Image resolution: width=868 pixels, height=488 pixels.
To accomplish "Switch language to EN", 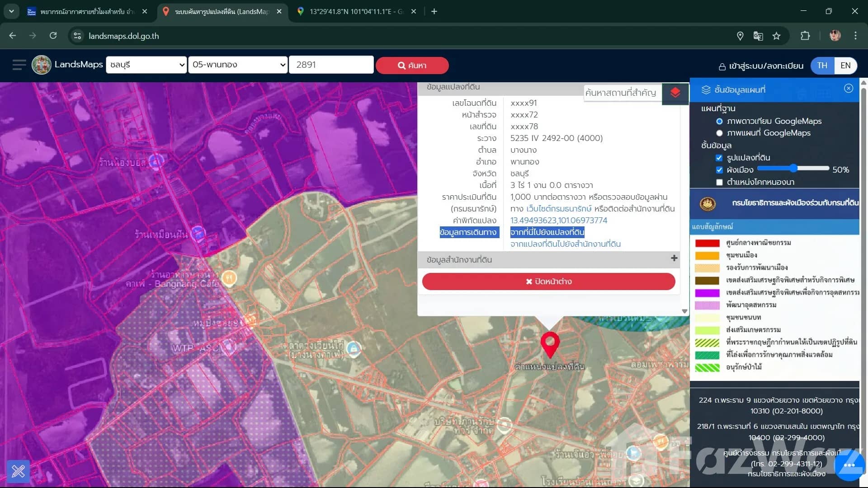I will coord(845,66).
